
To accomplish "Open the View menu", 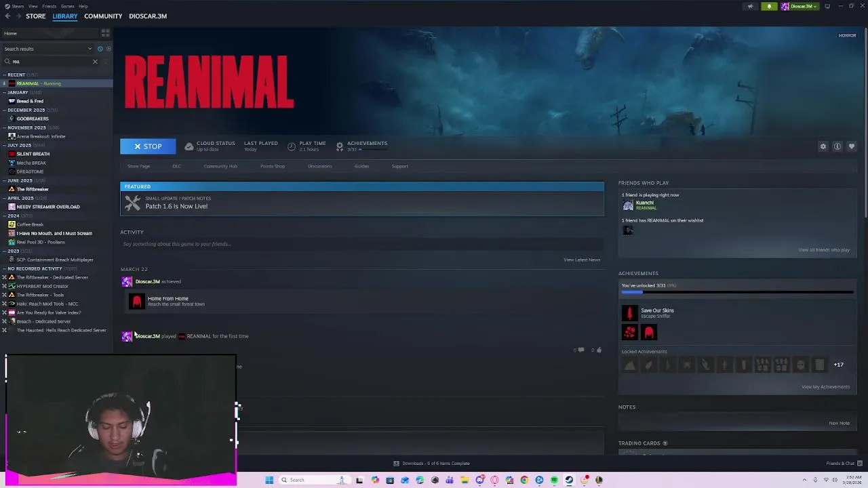I will 33,6.
